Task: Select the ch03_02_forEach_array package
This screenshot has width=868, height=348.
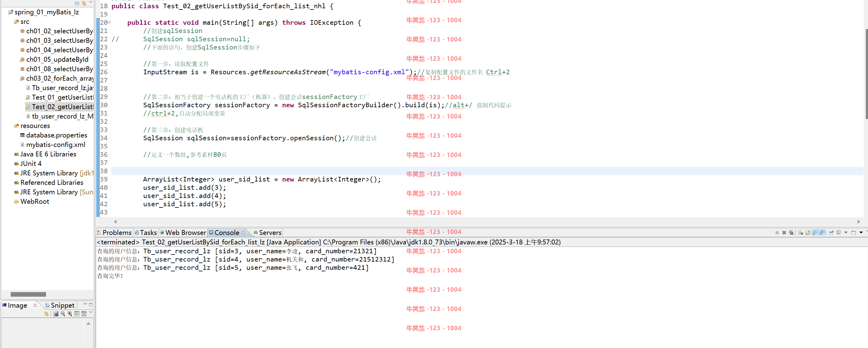Action: (x=56, y=78)
